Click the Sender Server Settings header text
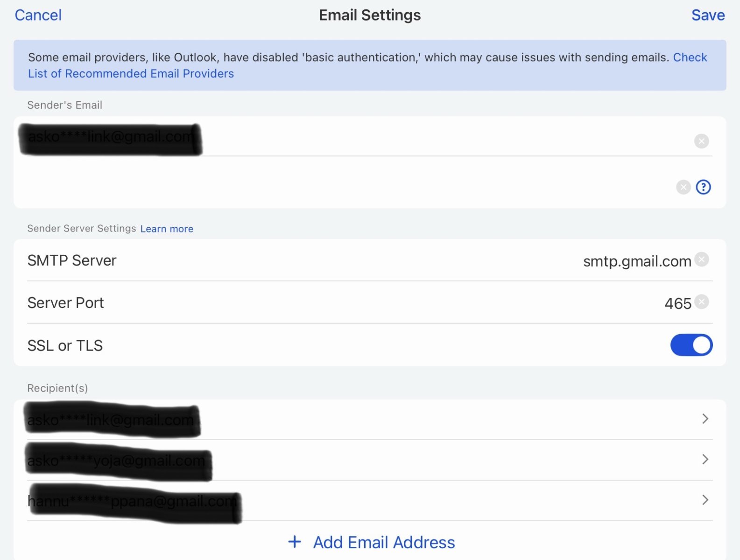This screenshot has height=560, width=740. pyautogui.click(x=82, y=228)
